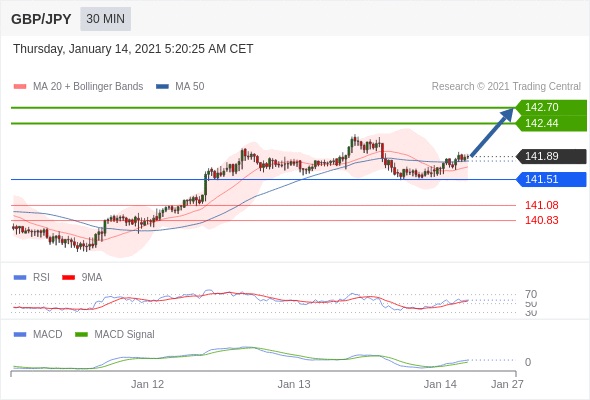Click the red 9MA legend swatch
590x400 pixels.
click(x=68, y=278)
